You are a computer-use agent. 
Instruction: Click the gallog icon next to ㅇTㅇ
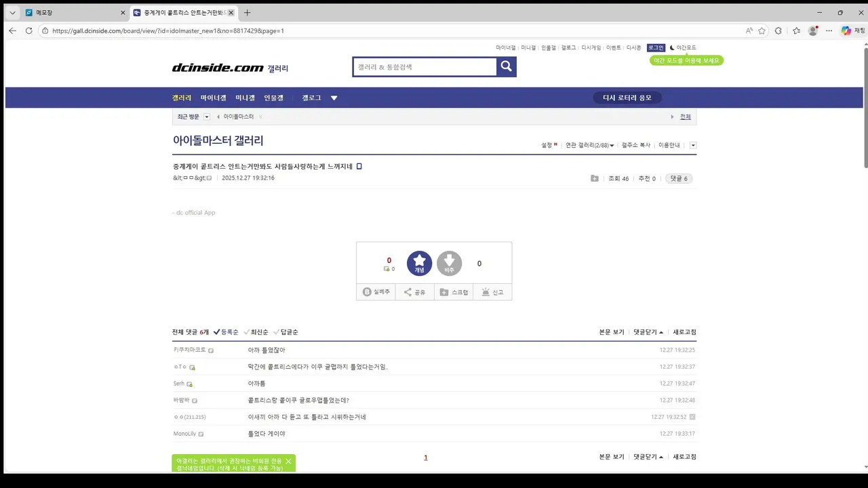tap(192, 367)
